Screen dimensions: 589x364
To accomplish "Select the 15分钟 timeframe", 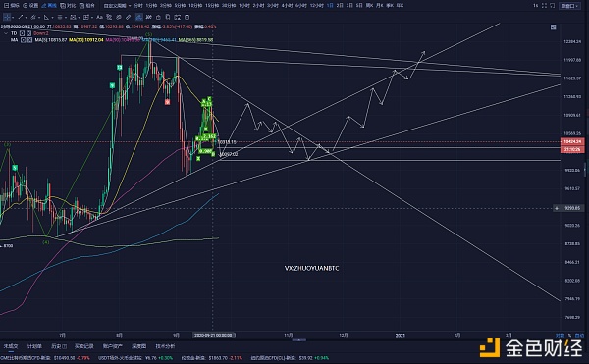I will (x=212, y=6).
